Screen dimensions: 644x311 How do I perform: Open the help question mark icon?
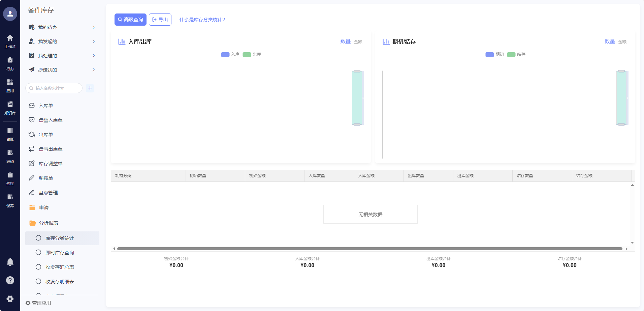pos(10,280)
